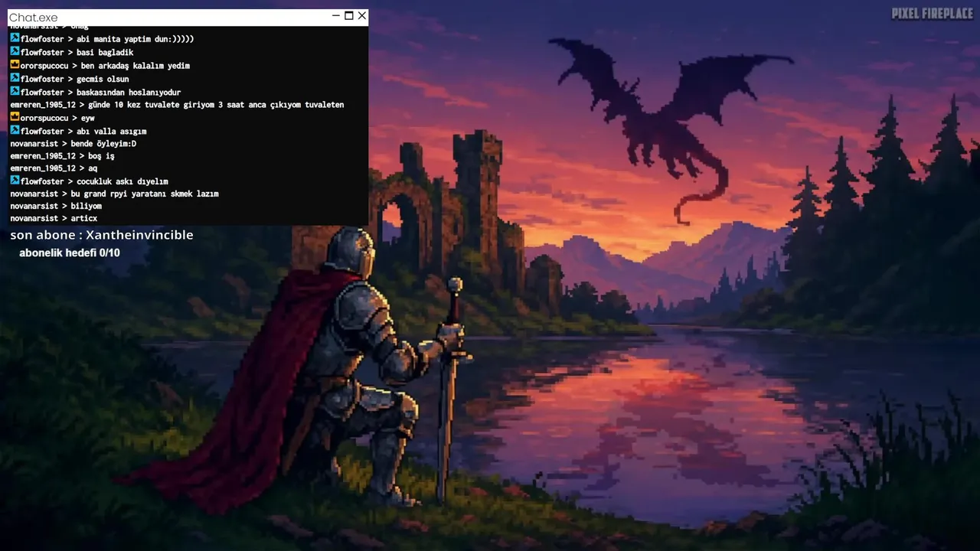This screenshot has height=551, width=980.
Task: Click the message 'eyw'
Action: coord(88,119)
